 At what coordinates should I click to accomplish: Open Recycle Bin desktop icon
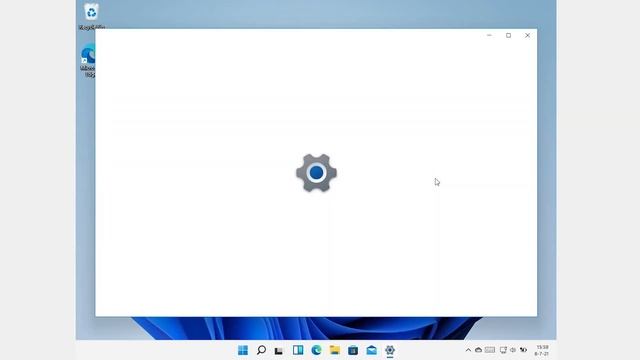pos(91,16)
